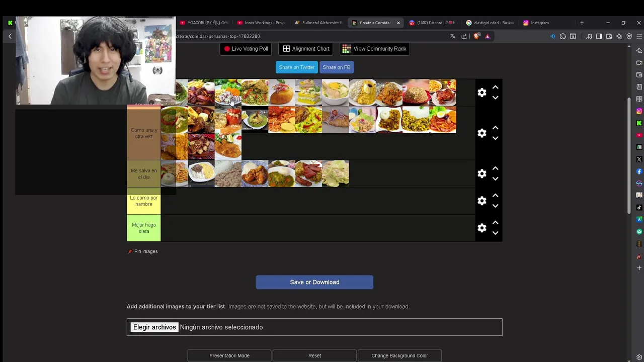Click the brown 'Como una y otra vez' tier label
Image resolution: width=644 pixels, height=362 pixels.
click(x=144, y=133)
